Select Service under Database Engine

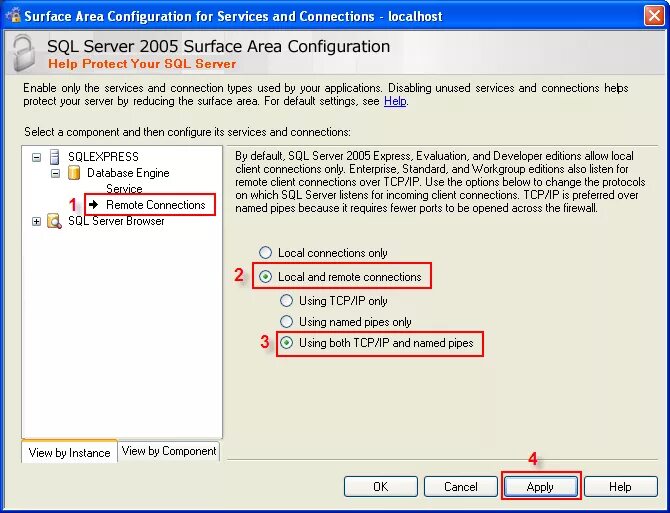[x=124, y=189]
